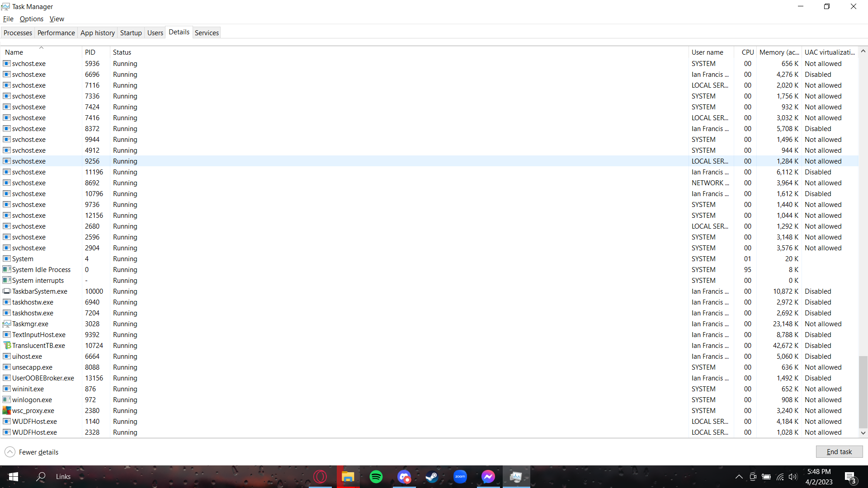
Task: Open Discord with pending notification
Action: (x=404, y=476)
